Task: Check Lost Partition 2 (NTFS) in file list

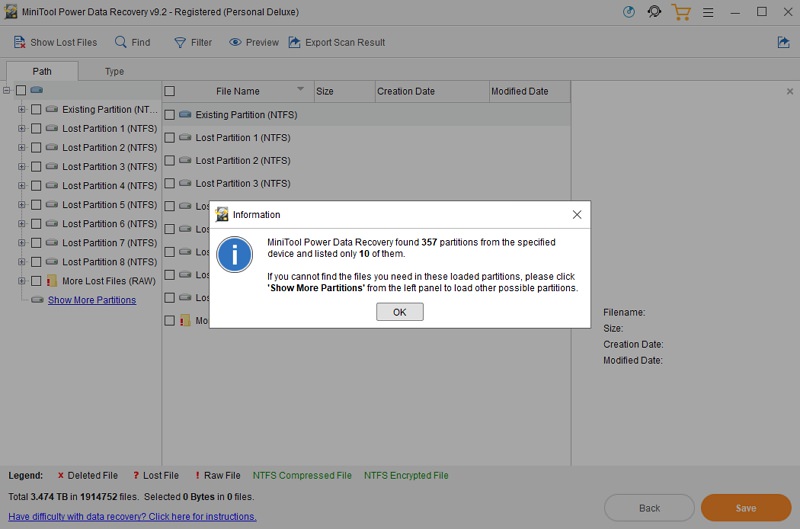Action: (170, 160)
